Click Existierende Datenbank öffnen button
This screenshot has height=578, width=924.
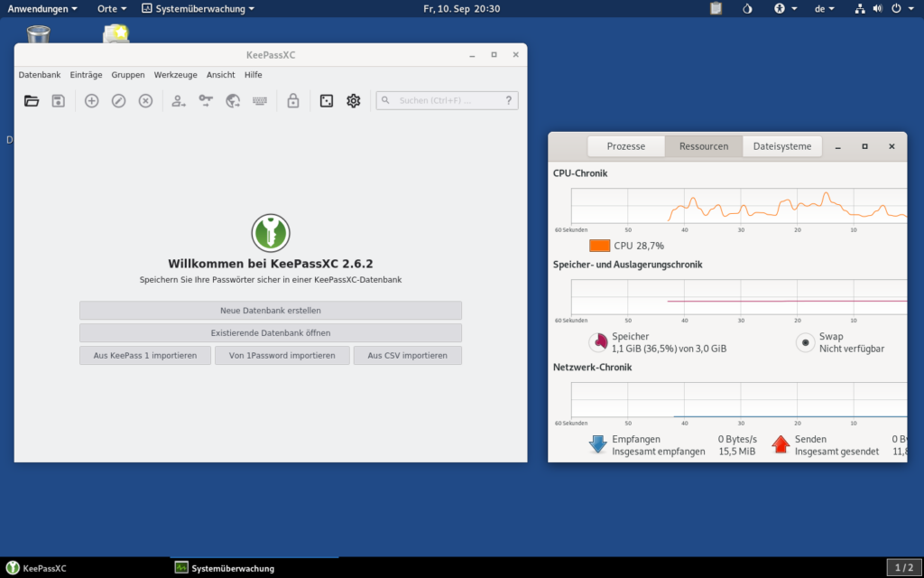(x=271, y=332)
